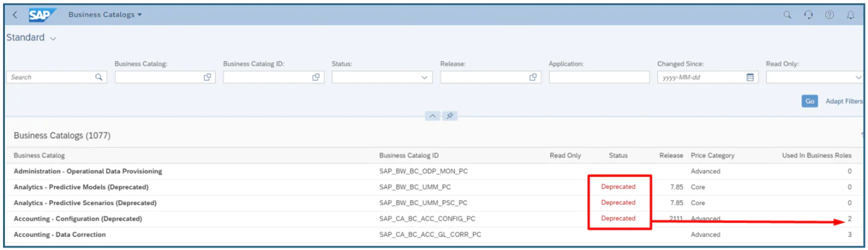Pin the filter header with the pin icon
The image size is (868, 250).
pos(450,116)
